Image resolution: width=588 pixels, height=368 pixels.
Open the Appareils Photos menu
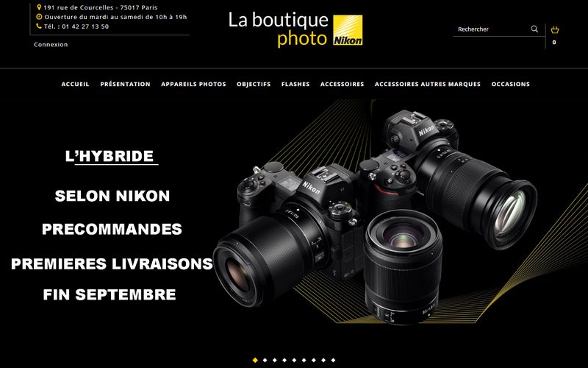(x=193, y=84)
